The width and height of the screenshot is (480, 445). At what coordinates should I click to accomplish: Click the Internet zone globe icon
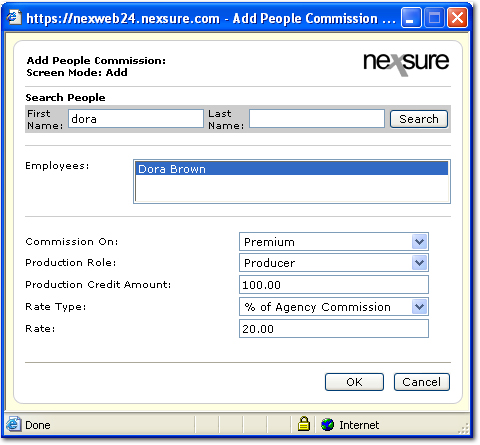click(x=327, y=425)
